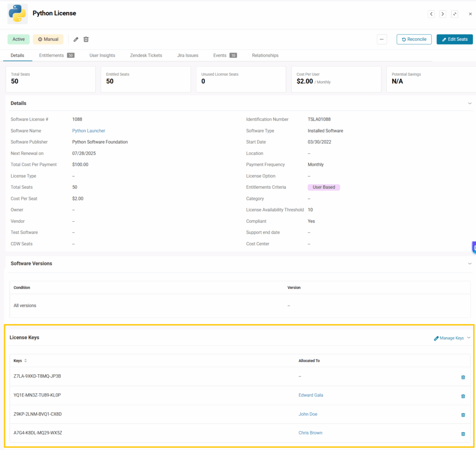The width and height of the screenshot is (476, 450).
Task: Select the Total Seats summary card
Action: coord(51,79)
